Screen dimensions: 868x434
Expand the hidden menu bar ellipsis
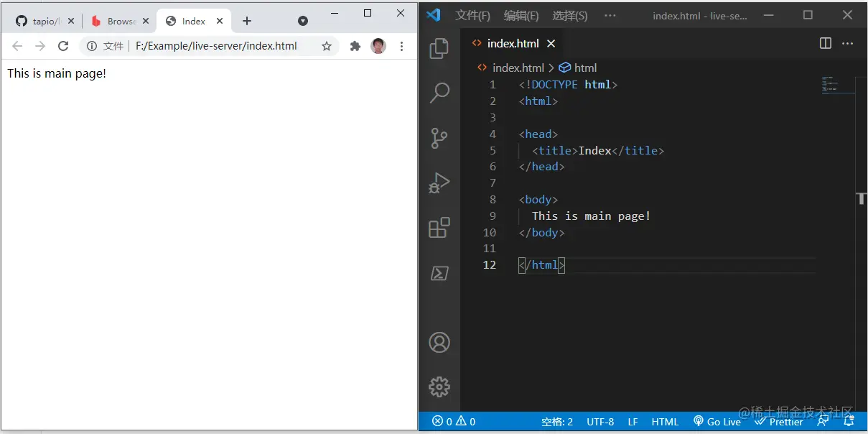coord(610,15)
